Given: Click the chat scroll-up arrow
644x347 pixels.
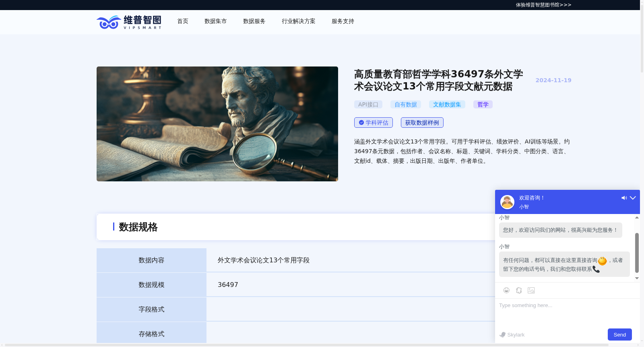Looking at the screenshot, I should [x=637, y=218].
